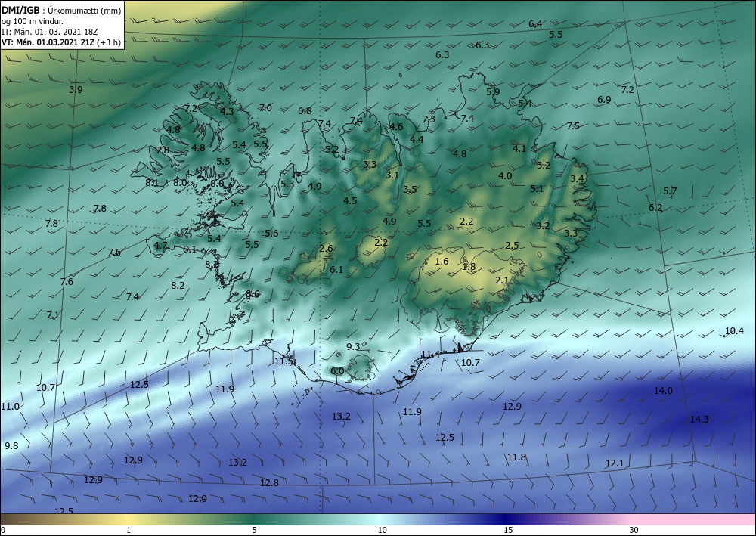Click the map value 5.6

[272, 234]
